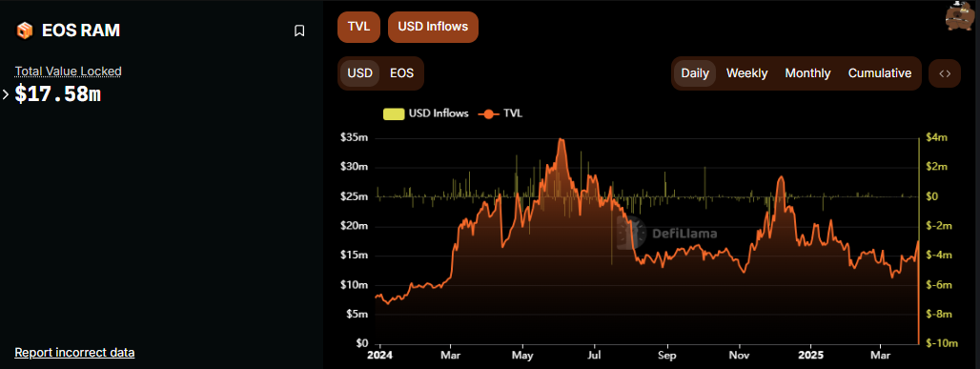Toggle the USD Inflows legend swatch
Viewport: 980px width, 369px height.
[x=394, y=113]
